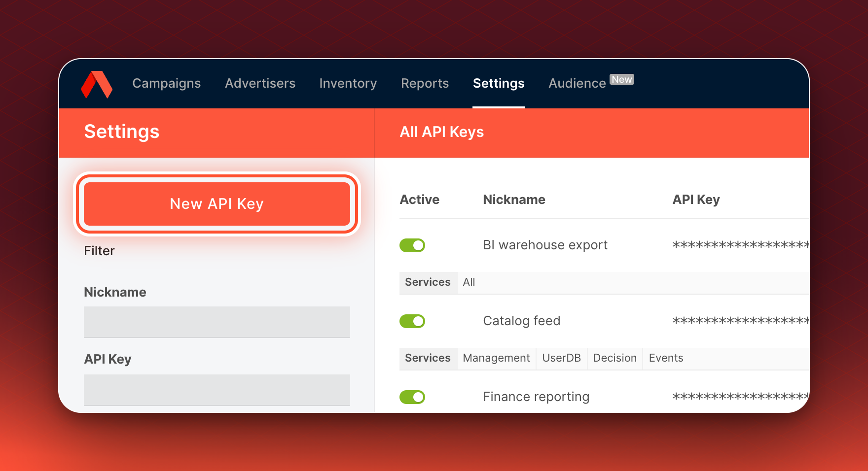
Task: Click the Services label under BI warehouse export
Action: (x=428, y=282)
